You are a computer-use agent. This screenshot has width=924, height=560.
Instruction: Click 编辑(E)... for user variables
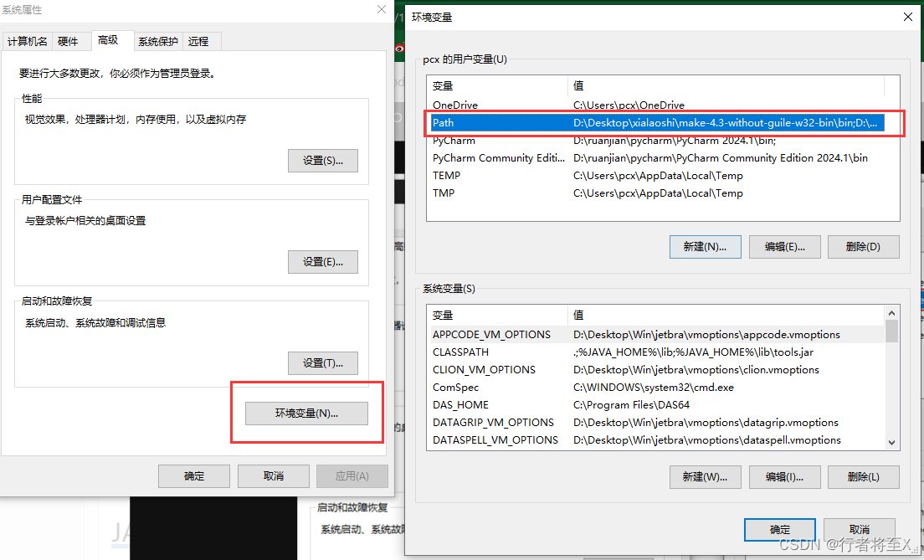point(784,247)
